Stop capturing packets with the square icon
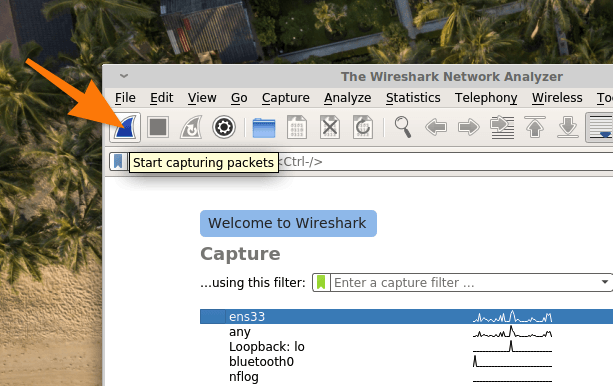 (158, 127)
